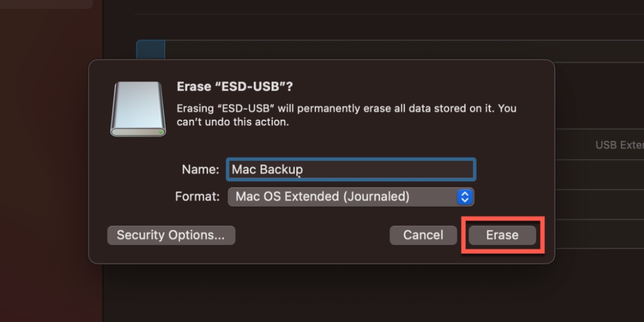644x322 pixels.
Task: Click the blue highlighted device tab above dialog
Action: tap(150, 48)
